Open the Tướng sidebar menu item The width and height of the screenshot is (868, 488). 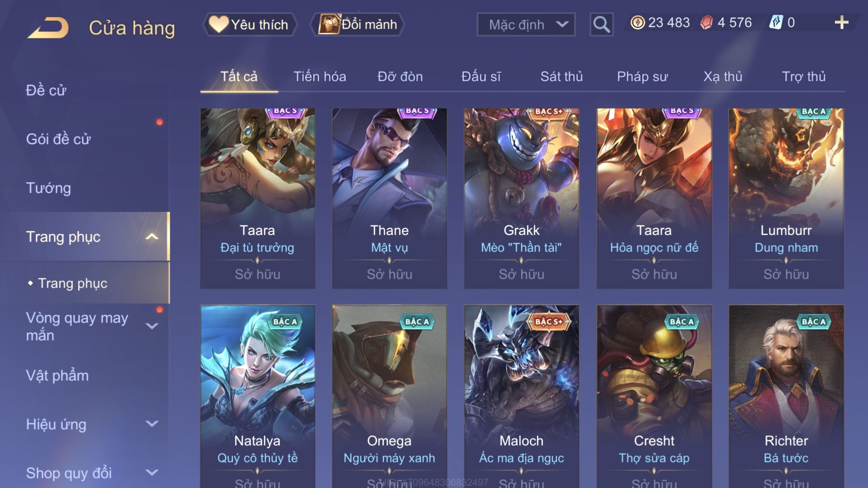click(48, 188)
